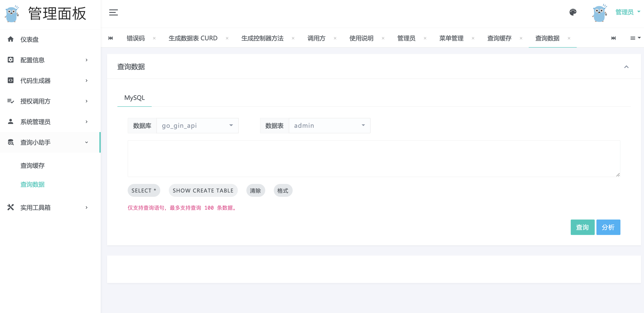644x313 pixels.
Task: Expand the 代码生成器 sidebar menu
Action: tap(50, 80)
